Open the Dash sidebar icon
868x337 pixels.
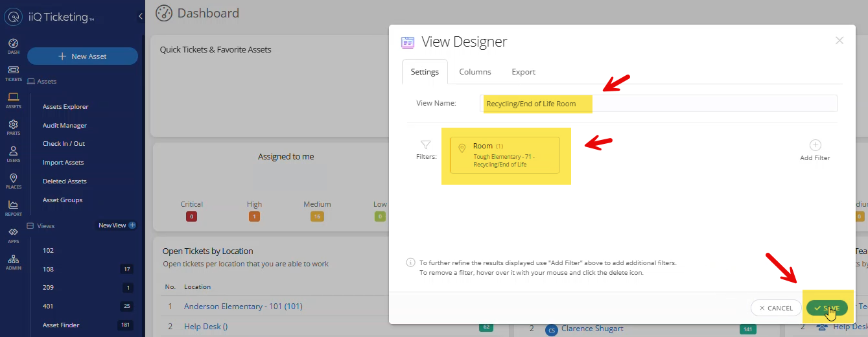coord(13,45)
